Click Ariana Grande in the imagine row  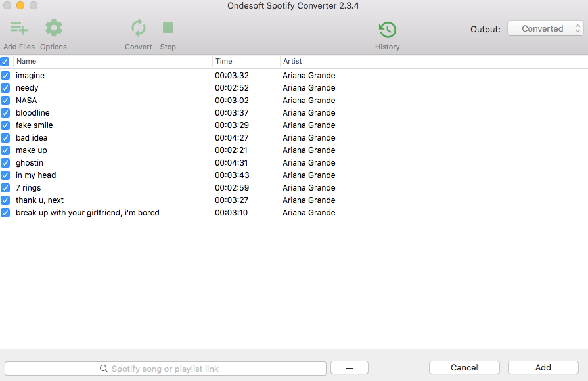tap(309, 76)
